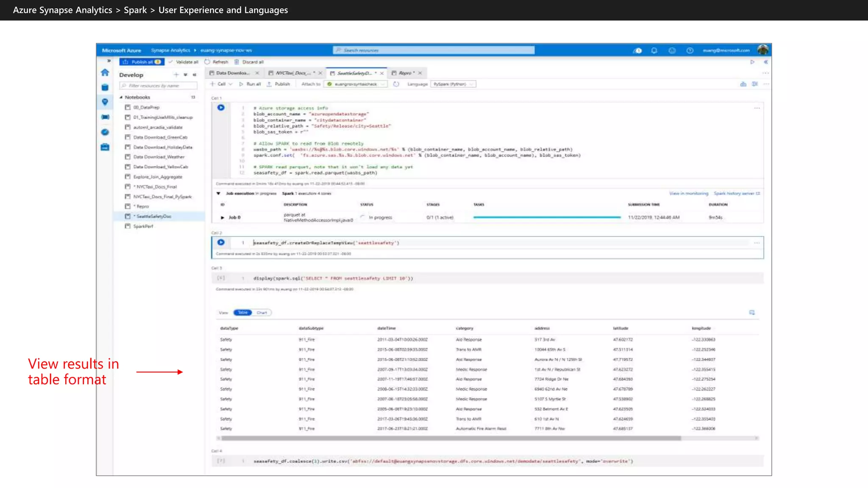Open the Spark history server link
Viewport: 868px width, 488px height.
[736, 194]
